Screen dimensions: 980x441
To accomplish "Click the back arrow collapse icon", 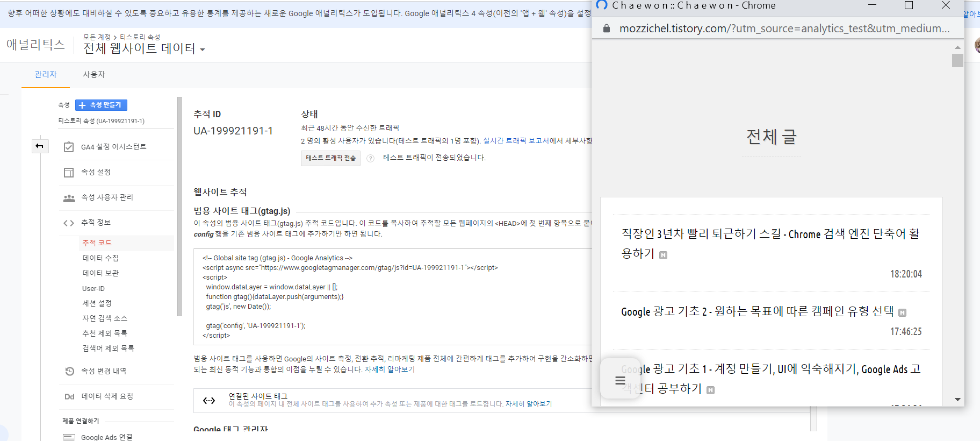I will [39, 146].
